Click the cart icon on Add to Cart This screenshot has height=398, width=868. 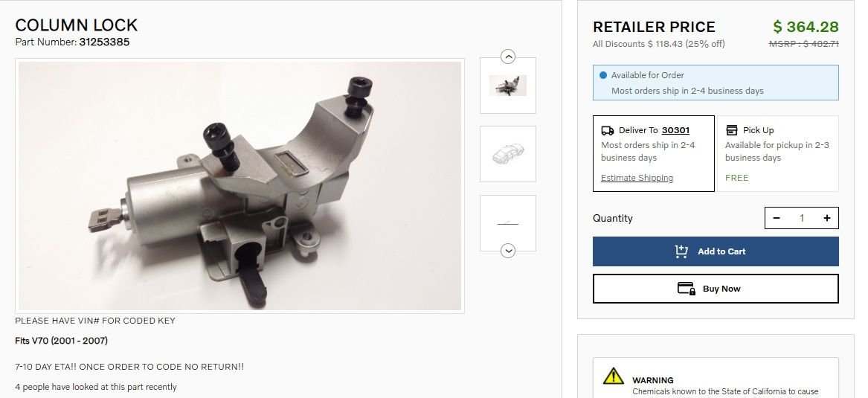pos(681,251)
